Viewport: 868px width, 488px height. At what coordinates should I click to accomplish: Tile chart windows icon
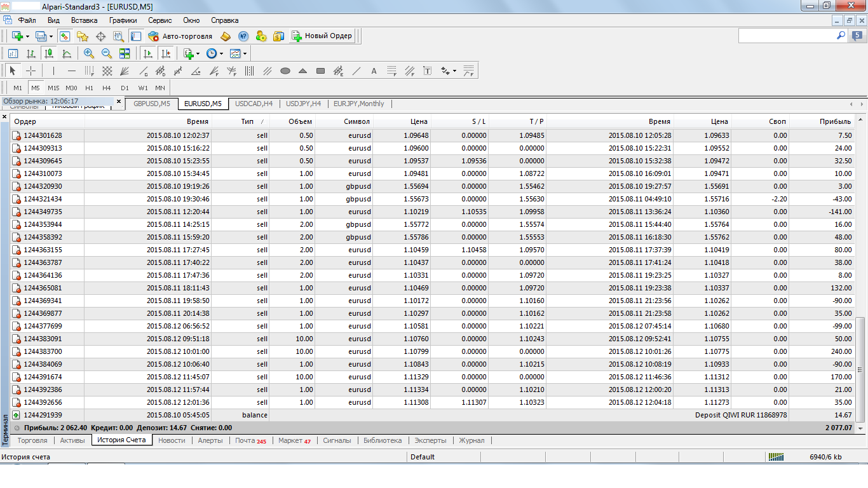pos(125,53)
